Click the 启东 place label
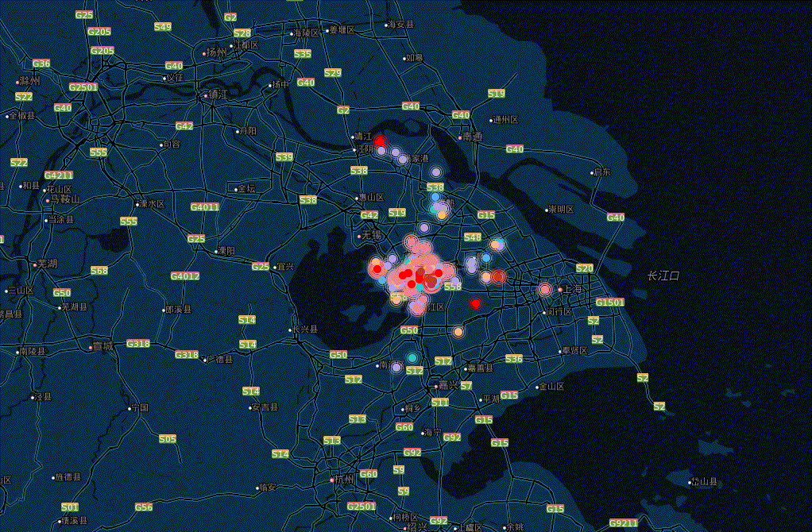The width and height of the screenshot is (812, 532). (602, 172)
